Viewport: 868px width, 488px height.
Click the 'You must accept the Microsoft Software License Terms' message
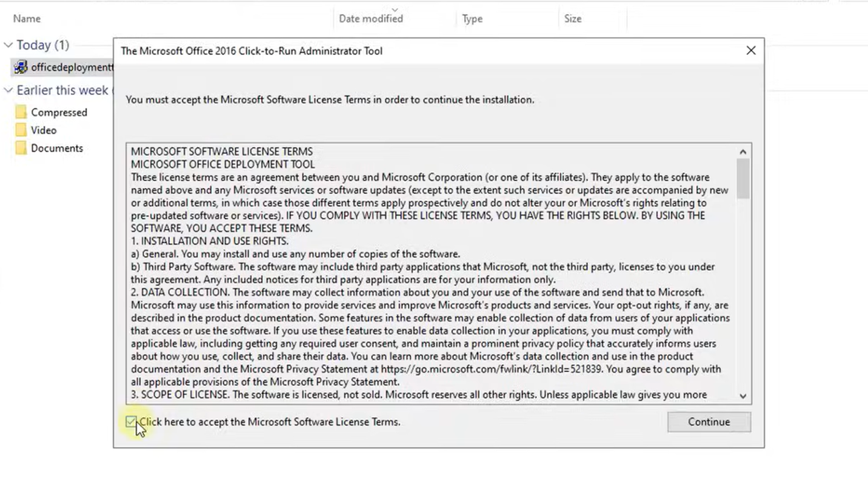330,99
